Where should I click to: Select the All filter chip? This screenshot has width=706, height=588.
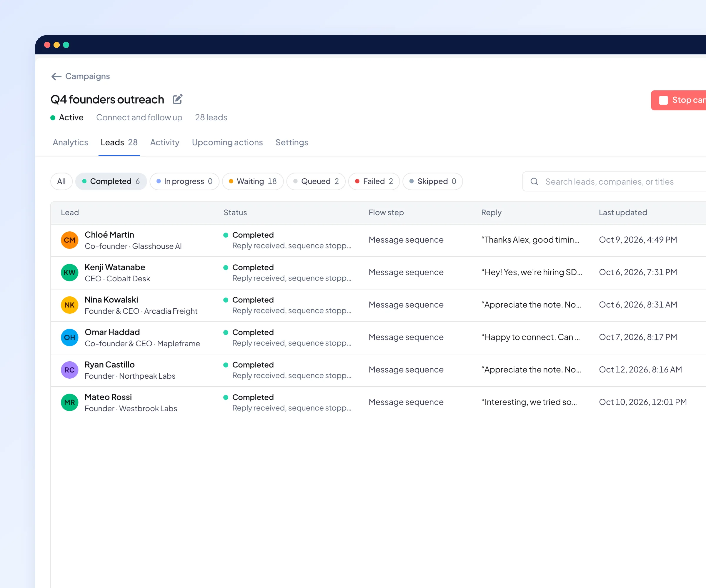click(x=61, y=181)
